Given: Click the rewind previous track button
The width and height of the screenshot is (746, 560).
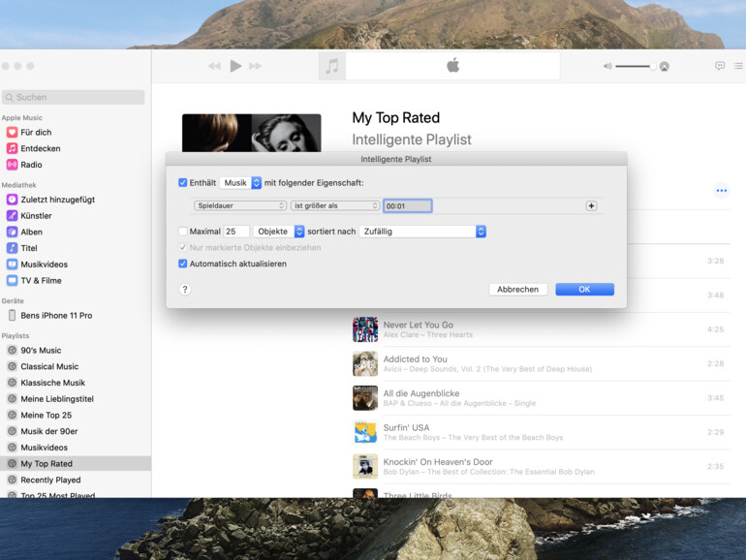Looking at the screenshot, I should pyautogui.click(x=214, y=66).
